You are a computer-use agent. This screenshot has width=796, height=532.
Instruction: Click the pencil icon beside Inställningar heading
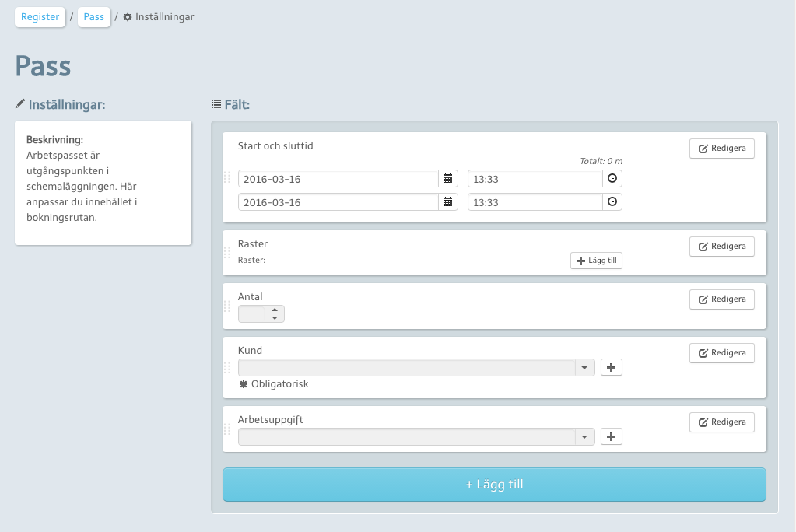(19, 104)
